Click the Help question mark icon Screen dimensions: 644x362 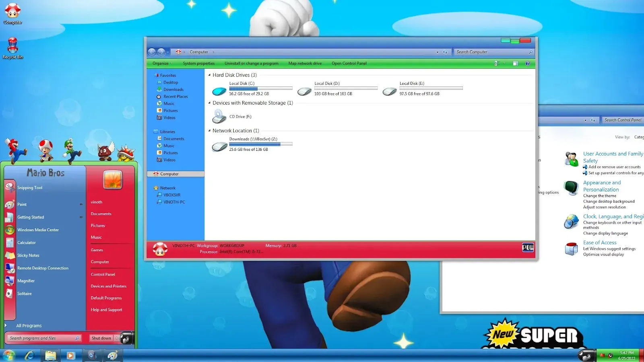tap(527, 64)
